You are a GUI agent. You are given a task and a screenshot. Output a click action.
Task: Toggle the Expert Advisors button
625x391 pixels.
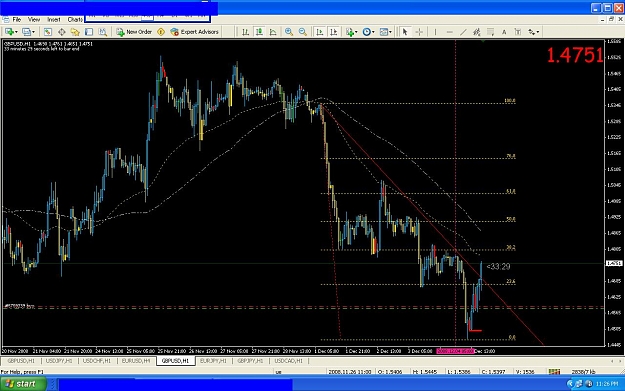(195, 32)
